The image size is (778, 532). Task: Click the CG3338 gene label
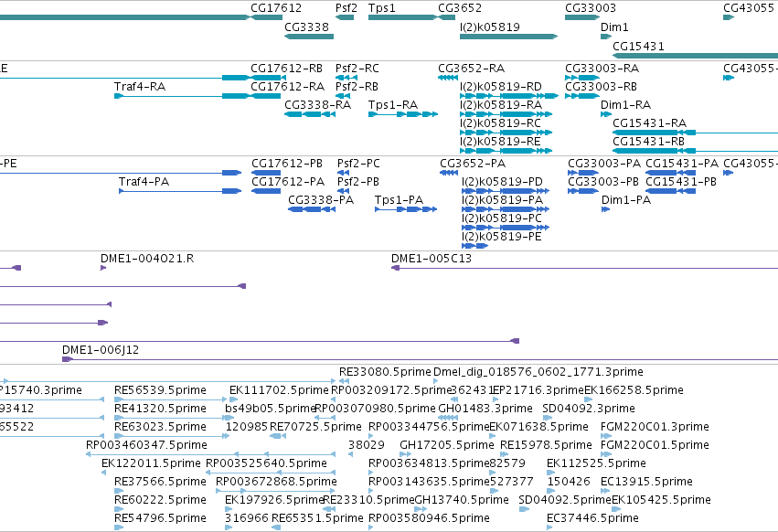click(306, 27)
